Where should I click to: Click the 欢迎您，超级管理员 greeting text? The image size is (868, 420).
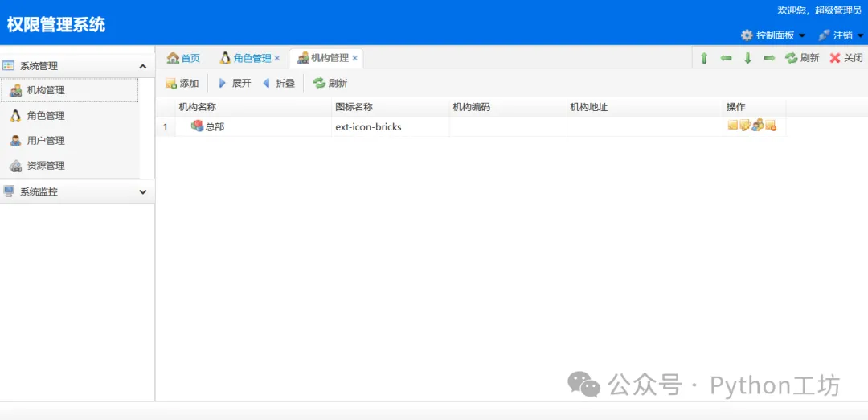click(x=819, y=10)
